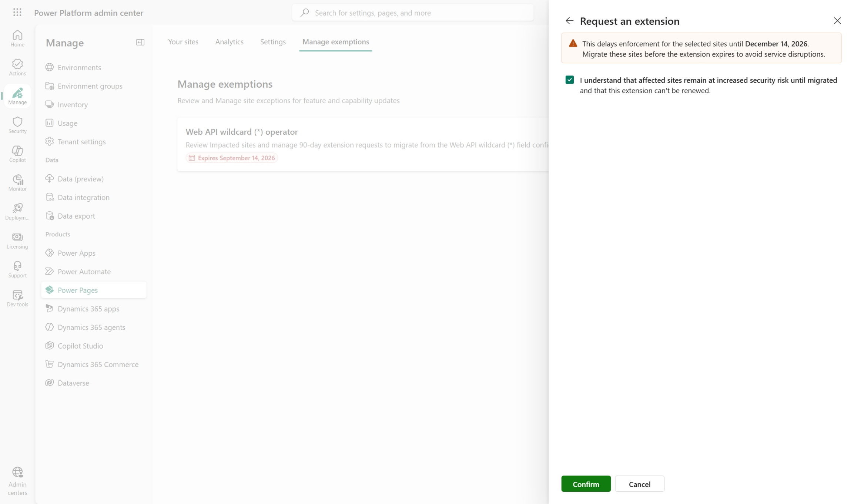Select Manage in the left rail
This screenshot has width=854, height=504.
pyautogui.click(x=17, y=96)
